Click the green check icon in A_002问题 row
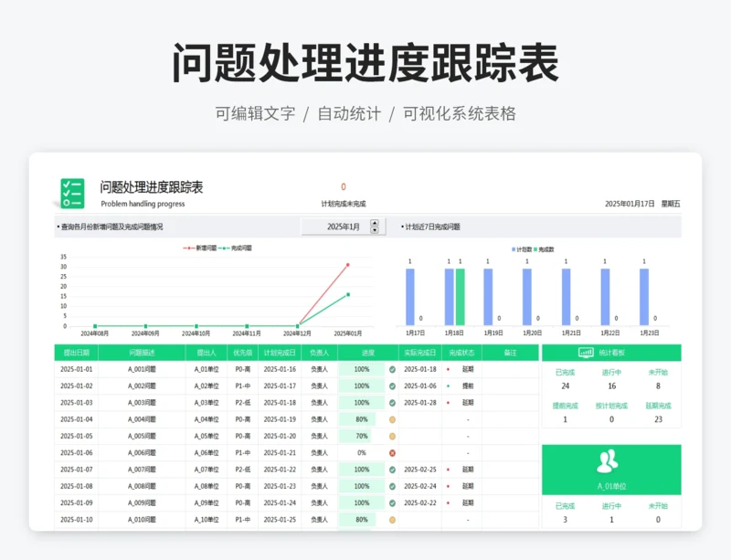Viewport: 731px width, 560px height. click(x=393, y=386)
